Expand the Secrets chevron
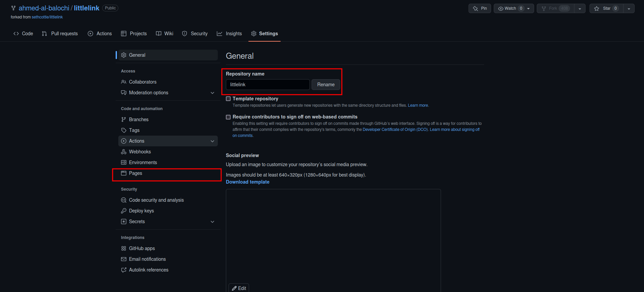This screenshot has width=644, height=292. click(212, 222)
